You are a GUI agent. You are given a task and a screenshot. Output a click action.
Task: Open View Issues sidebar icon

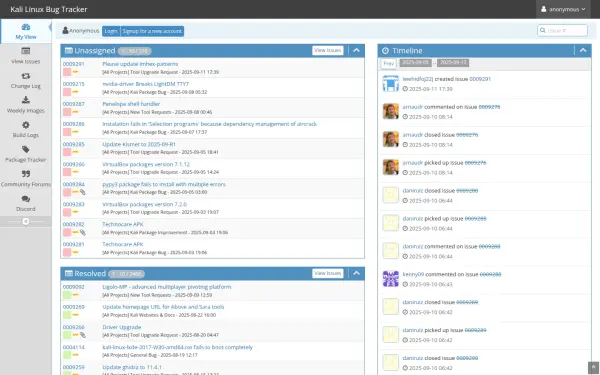tap(26, 51)
